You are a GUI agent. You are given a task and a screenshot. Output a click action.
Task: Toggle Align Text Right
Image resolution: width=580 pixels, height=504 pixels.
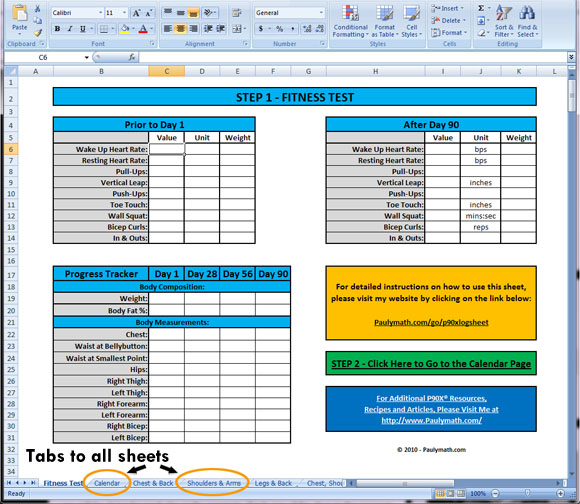(x=193, y=28)
